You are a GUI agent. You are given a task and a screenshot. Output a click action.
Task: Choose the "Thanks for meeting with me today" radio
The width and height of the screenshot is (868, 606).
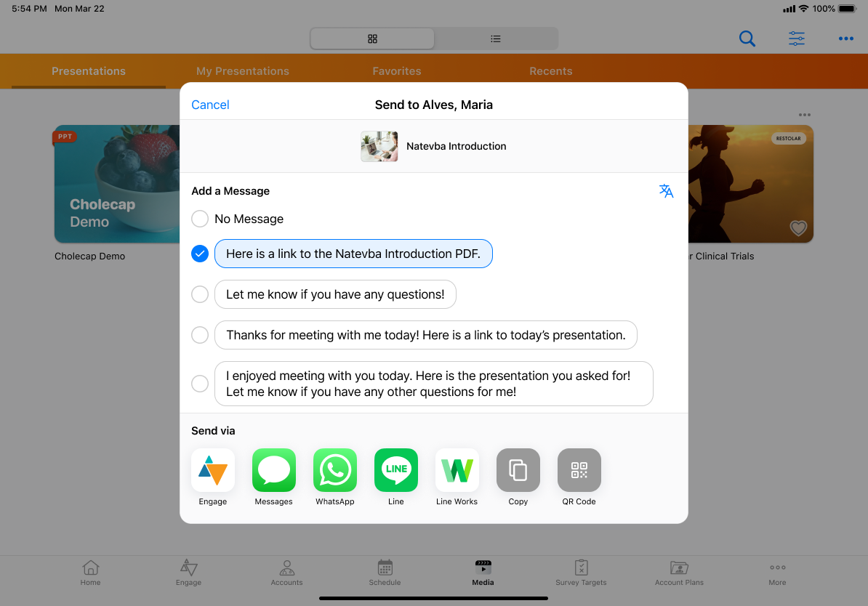click(200, 335)
